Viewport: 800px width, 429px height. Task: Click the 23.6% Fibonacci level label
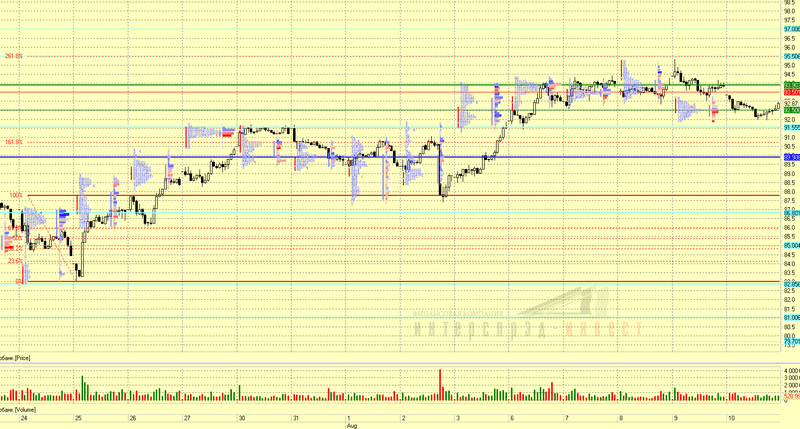coord(15,261)
